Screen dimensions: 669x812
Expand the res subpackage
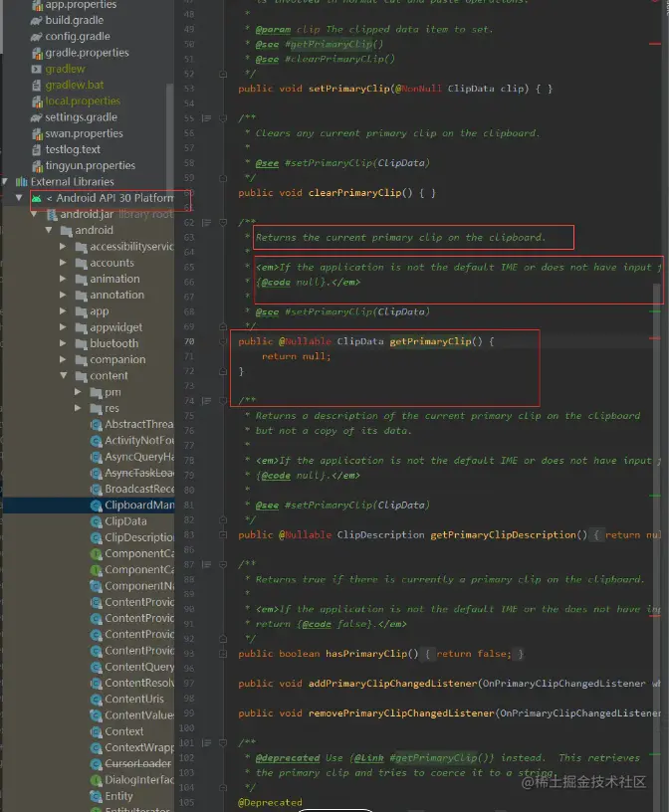(78, 408)
